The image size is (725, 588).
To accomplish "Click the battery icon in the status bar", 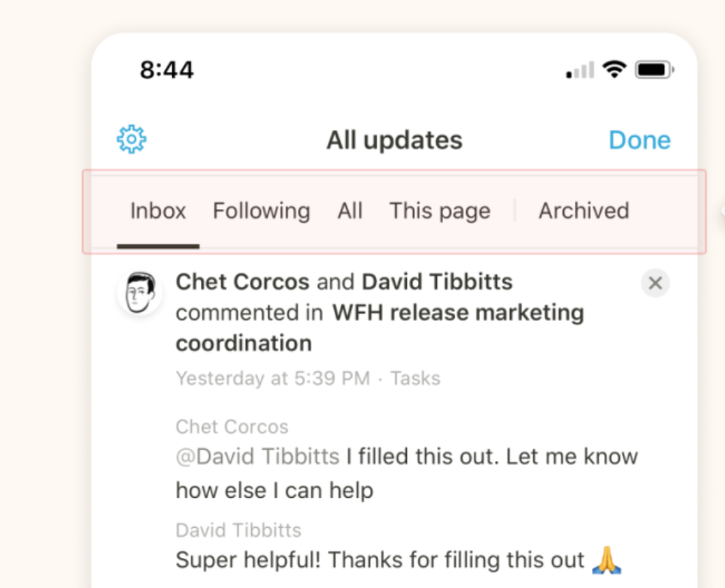I will (x=654, y=70).
